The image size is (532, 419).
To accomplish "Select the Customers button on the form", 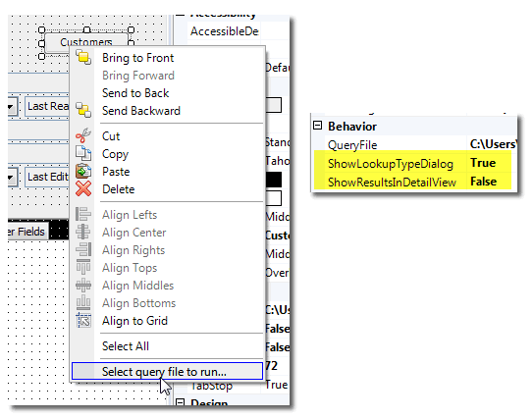I will pos(86,43).
